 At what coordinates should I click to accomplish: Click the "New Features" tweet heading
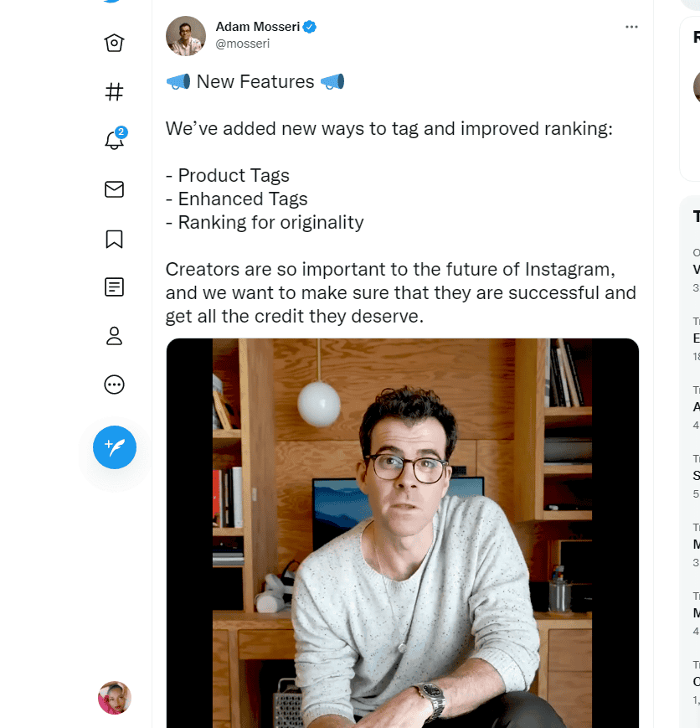(255, 81)
